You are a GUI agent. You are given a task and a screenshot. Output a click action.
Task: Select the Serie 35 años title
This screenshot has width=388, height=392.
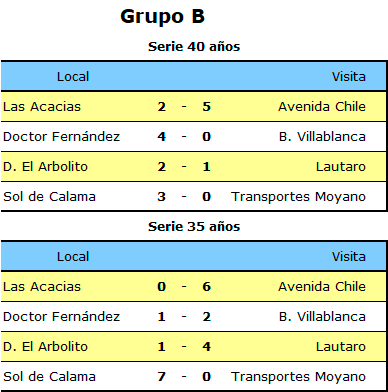(194, 227)
